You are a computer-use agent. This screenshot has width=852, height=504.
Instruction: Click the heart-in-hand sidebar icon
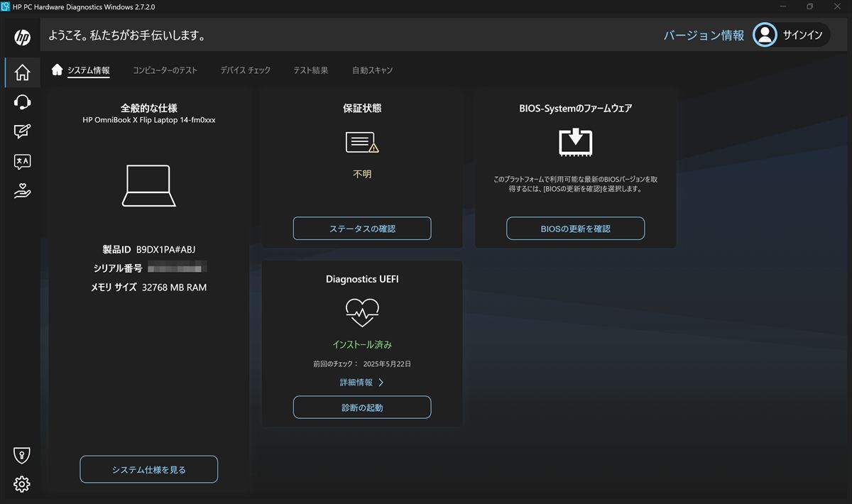22,192
